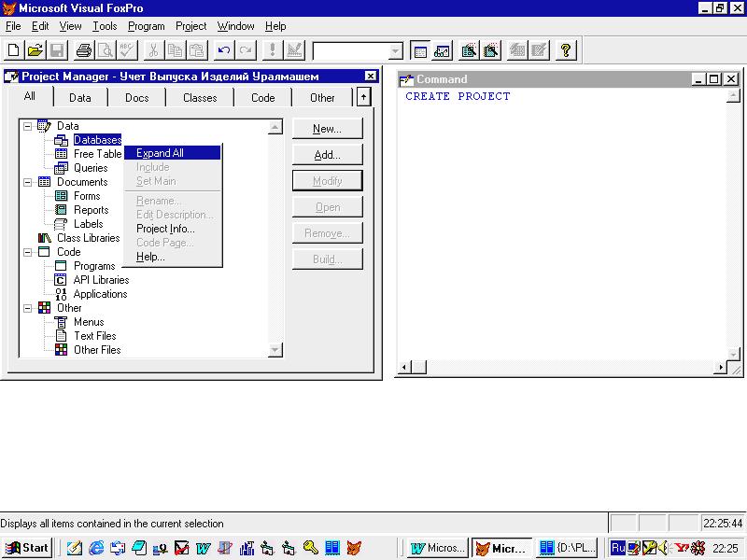Open the Program menu

pos(147,26)
